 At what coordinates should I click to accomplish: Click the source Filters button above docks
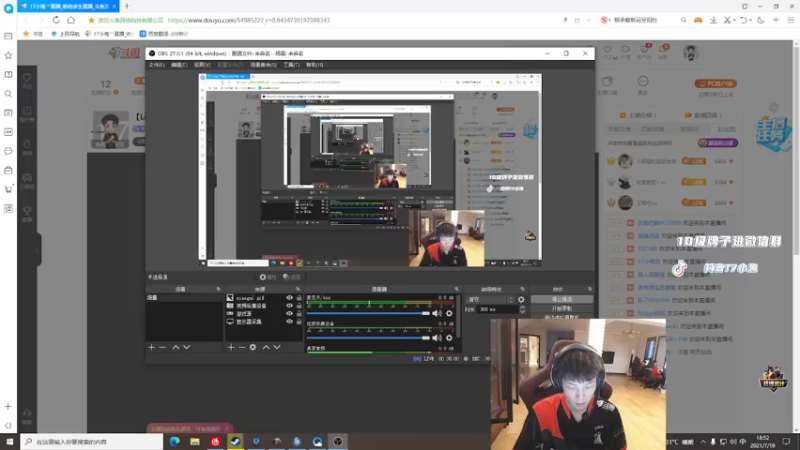pyautogui.click(x=292, y=277)
